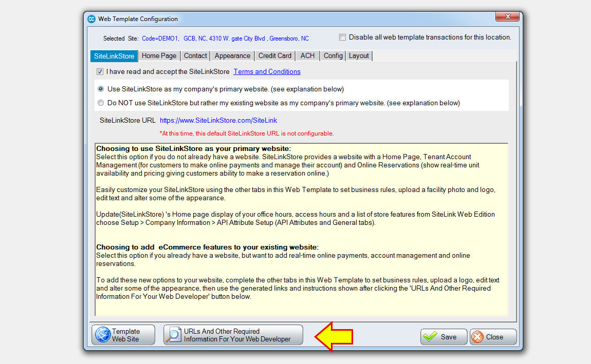Switch to the Config tab
This screenshot has width=591, height=364.
(x=333, y=56)
